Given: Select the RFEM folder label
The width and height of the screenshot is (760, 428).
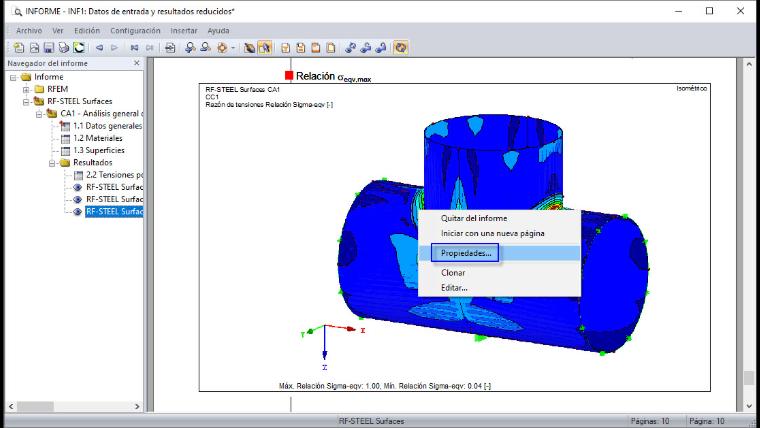Looking at the screenshot, I should (57, 89).
